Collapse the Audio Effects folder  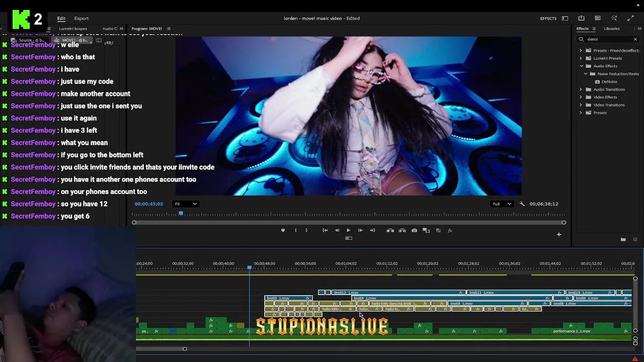[x=581, y=66]
